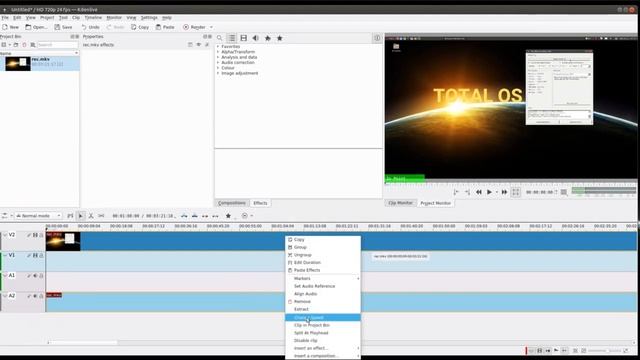The height and width of the screenshot is (360, 640).
Task: Click the search icon in the effects panel
Action: coord(220,38)
